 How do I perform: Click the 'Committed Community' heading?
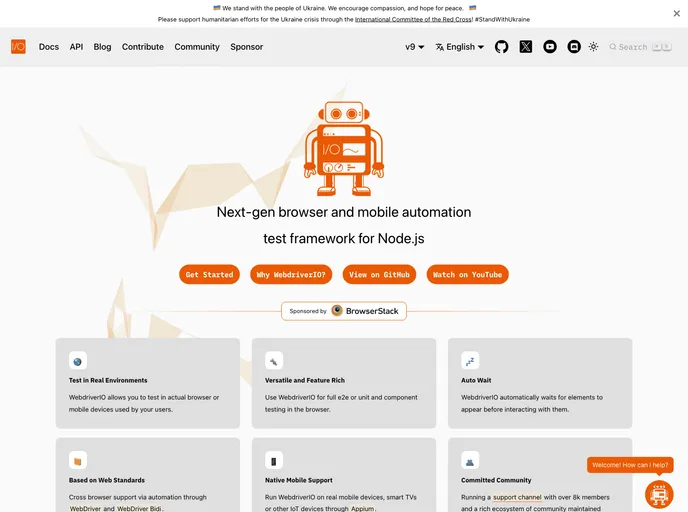(496, 480)
